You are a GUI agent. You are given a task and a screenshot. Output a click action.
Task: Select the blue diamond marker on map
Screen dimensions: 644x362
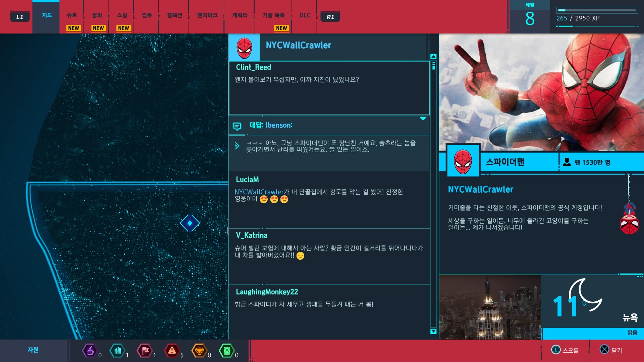pyautogui.click(x=190, y=223)
